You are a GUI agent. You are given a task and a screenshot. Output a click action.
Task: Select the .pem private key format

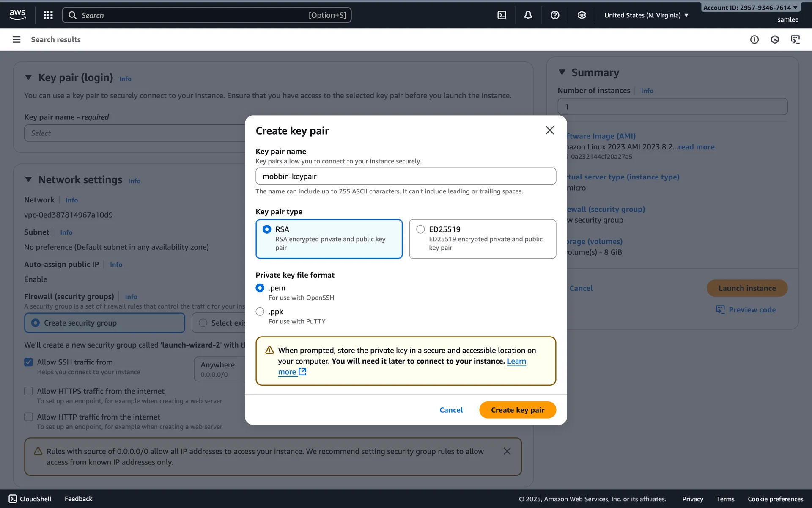(260, 288)
